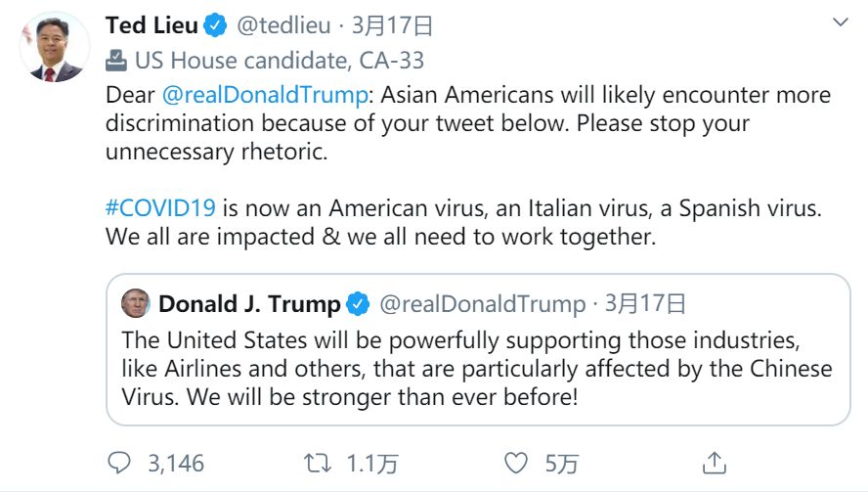The height and width of the screenshot is (492, 868).
Task: Open the quoted tweet about the Chinese Virus
Action: 477,370
